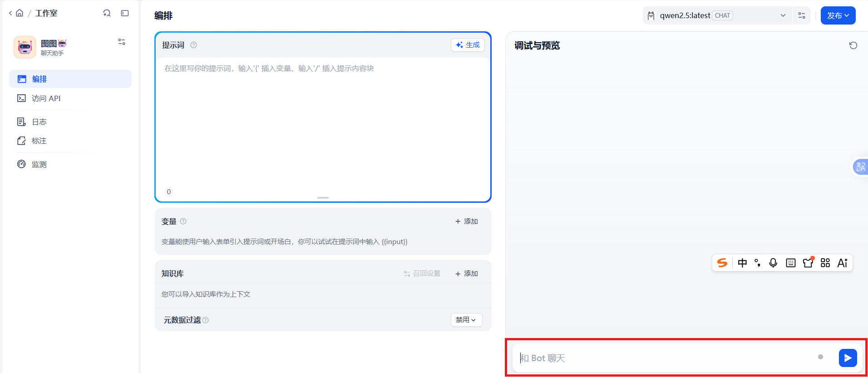Open 召回设置 in the 知识库 section
868x377 pixels.
click(x=422, y=274)
